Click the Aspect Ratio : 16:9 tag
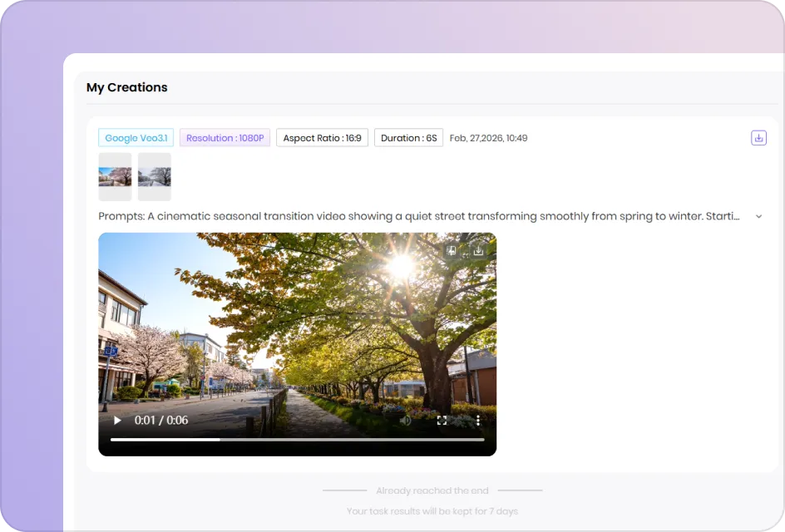The width and height of the screenshot is (785, 532). coord(322,138)
